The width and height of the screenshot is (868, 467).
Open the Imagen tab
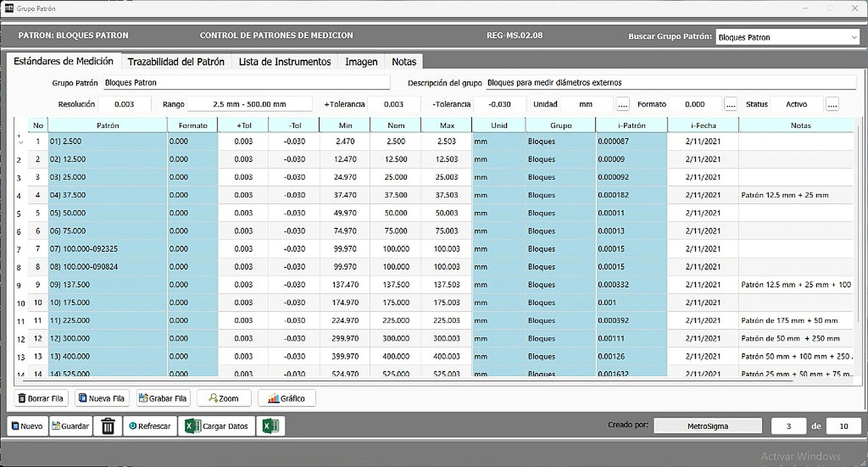point(361,62)
